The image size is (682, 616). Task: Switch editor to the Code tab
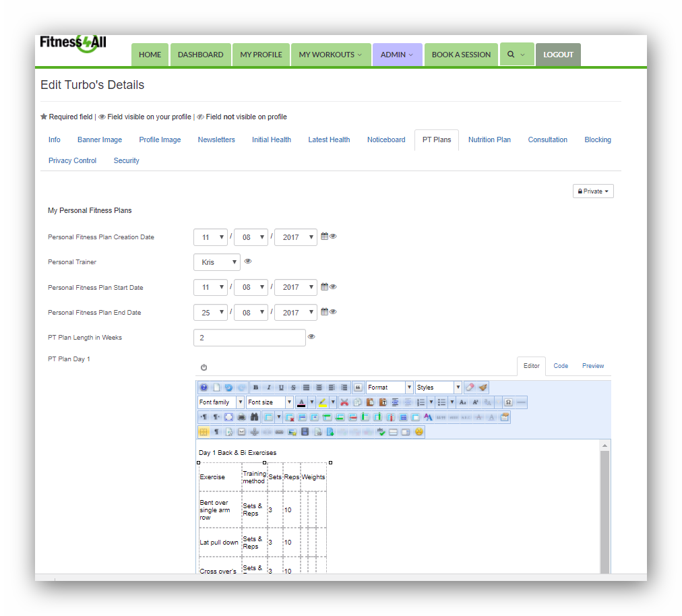(x=561, y=366)
